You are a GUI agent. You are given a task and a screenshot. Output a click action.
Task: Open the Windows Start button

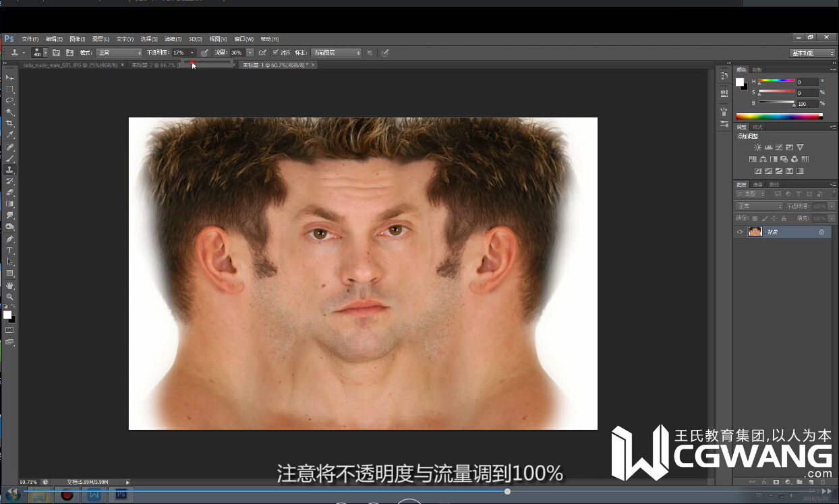click(x=11, y=495)
